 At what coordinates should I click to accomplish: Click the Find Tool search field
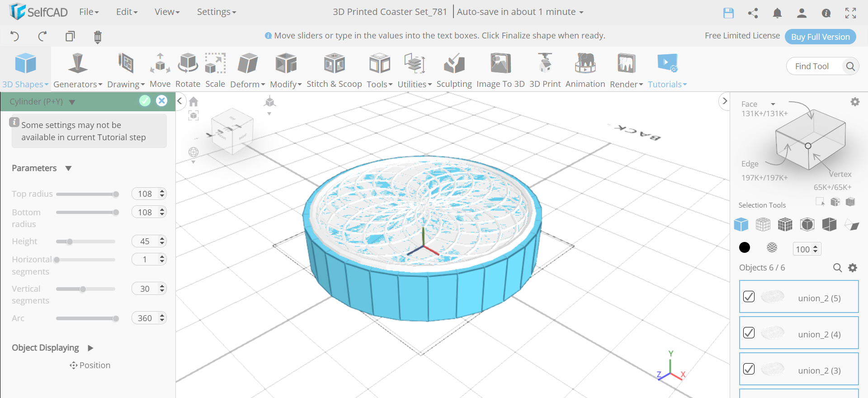pos(823,66)
